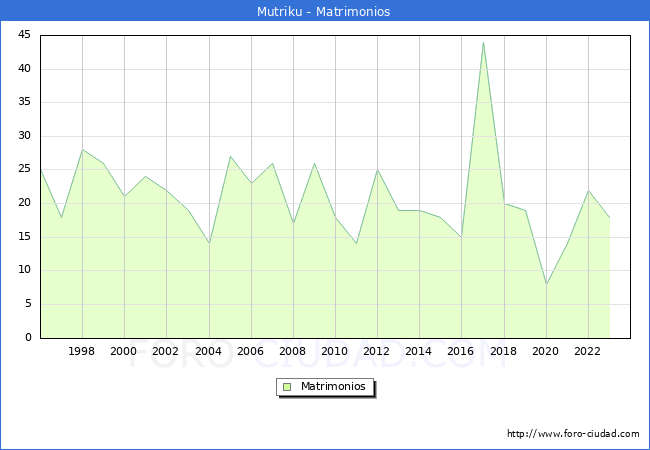This screenshot has height=450, width=650.
Task: Select the 2020 x-axis label
Action: tap(546, 351)
